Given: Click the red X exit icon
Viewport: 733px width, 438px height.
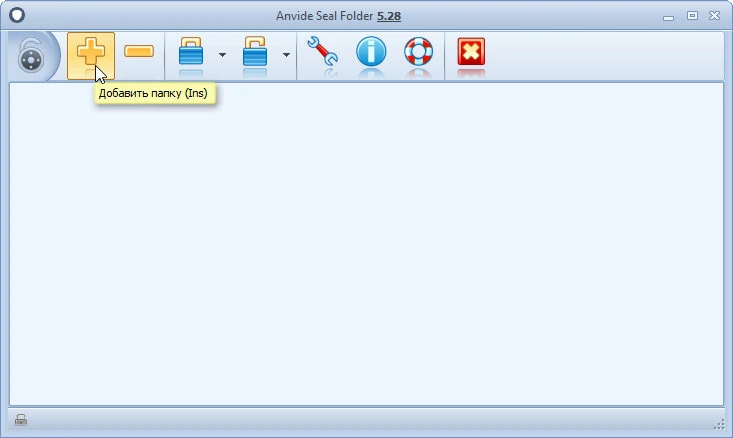Looking at the screenshot, I should [471, 51].
